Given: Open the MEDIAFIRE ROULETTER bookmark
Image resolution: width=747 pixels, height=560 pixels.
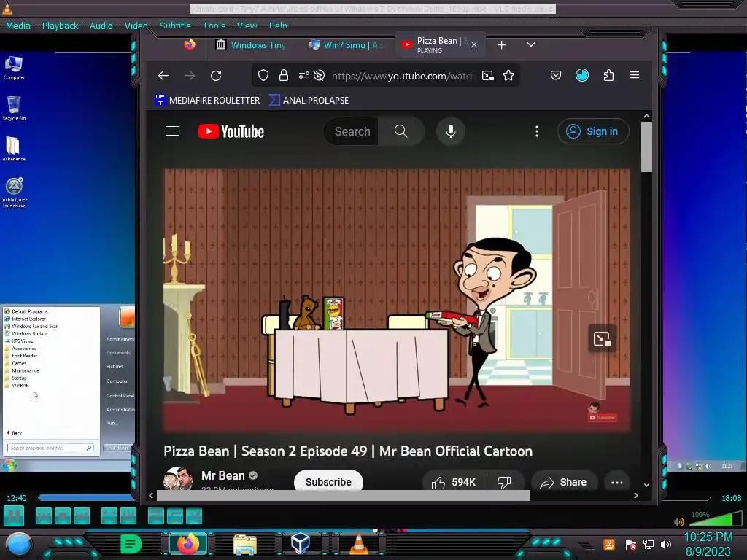Looking at the screenshot, I should coord(208,100).
